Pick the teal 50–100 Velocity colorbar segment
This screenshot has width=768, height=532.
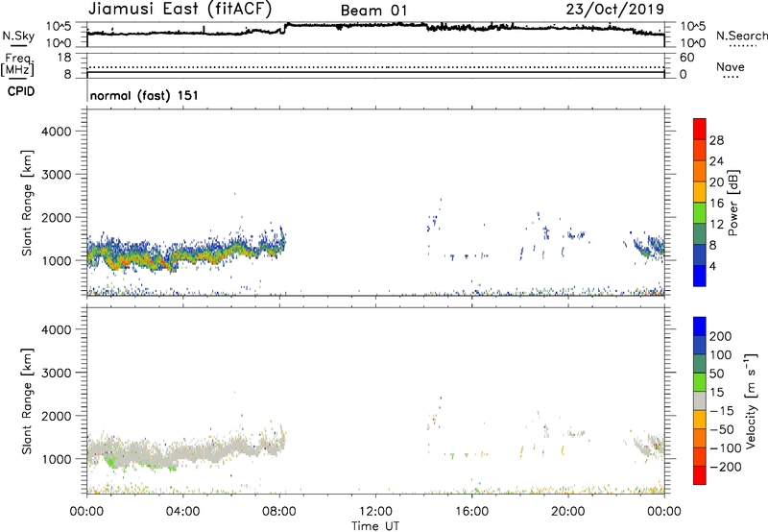point(700,364)
